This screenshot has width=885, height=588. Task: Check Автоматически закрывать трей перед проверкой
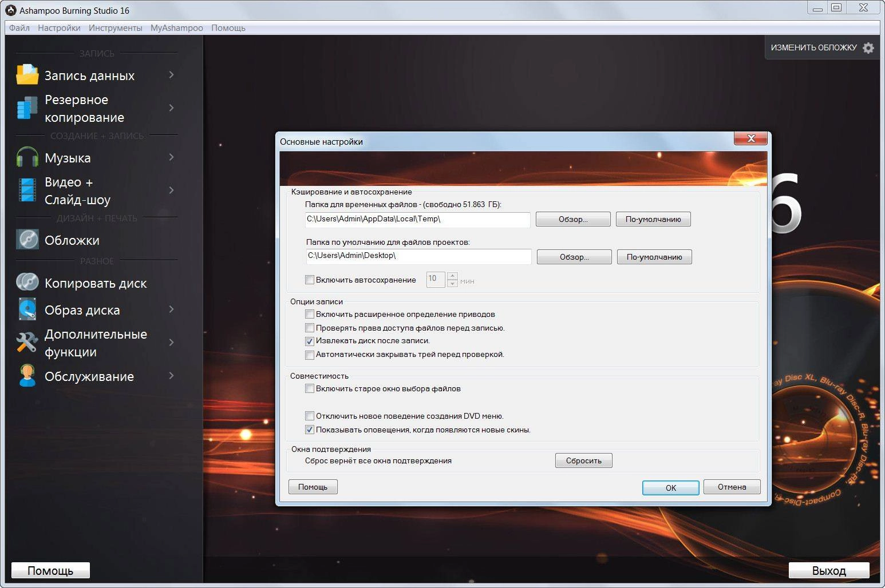[x=310, y=355]
